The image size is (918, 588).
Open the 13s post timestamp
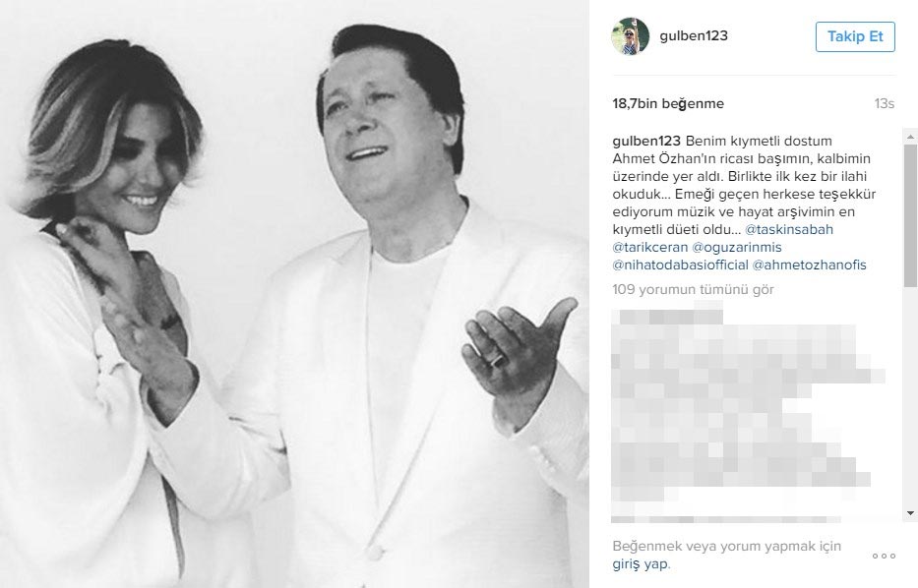pos(884,103)
